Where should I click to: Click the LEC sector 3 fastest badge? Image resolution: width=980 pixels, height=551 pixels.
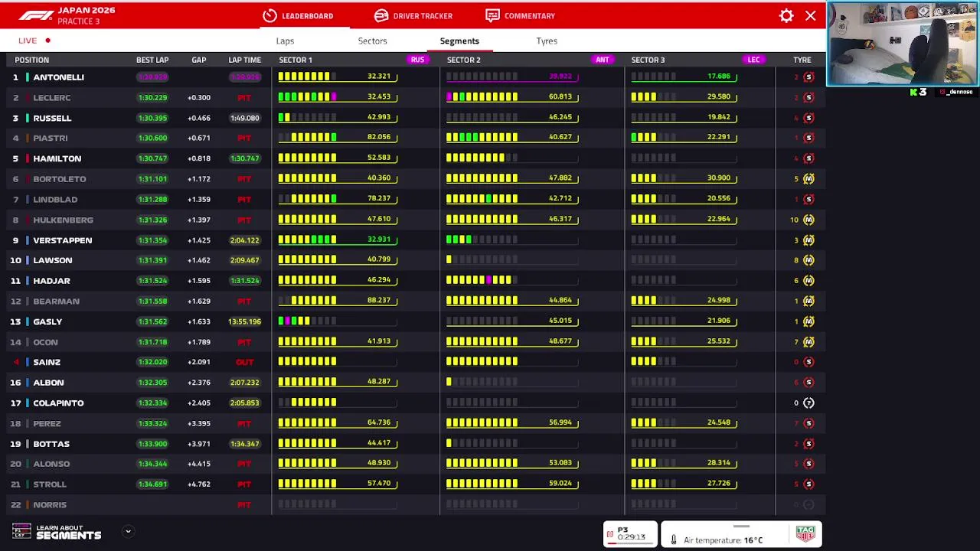753,60
